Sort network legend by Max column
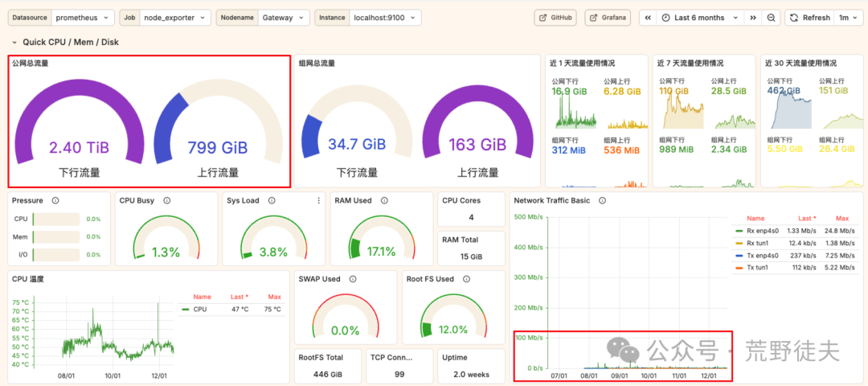This screenshot has height=386, width=868. (842, 218)
